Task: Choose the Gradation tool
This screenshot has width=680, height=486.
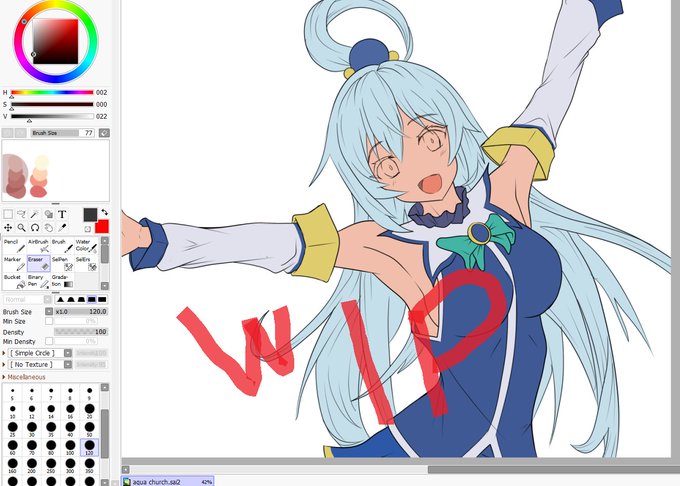Action: 62,281
